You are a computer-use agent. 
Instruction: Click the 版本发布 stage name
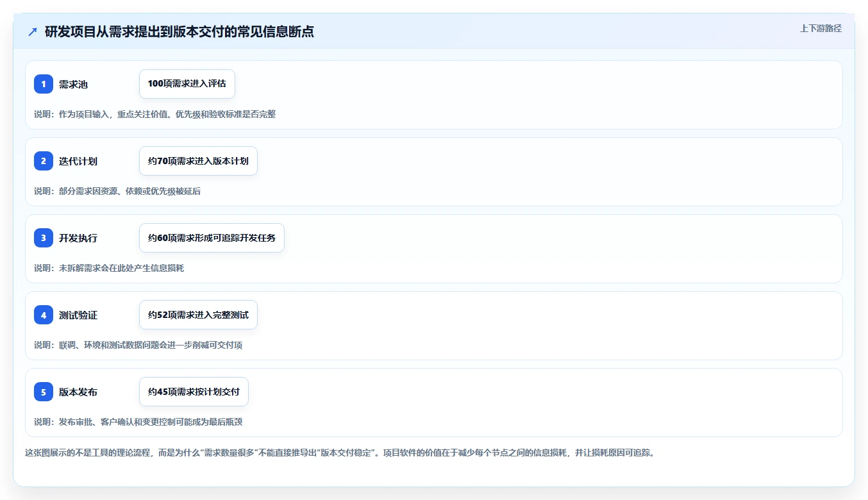coord(78,392)
